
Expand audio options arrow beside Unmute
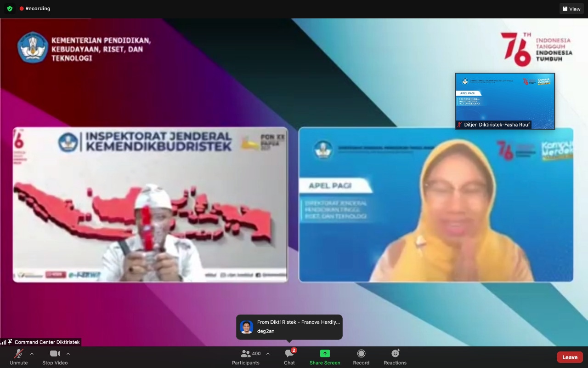pos(32,354)
